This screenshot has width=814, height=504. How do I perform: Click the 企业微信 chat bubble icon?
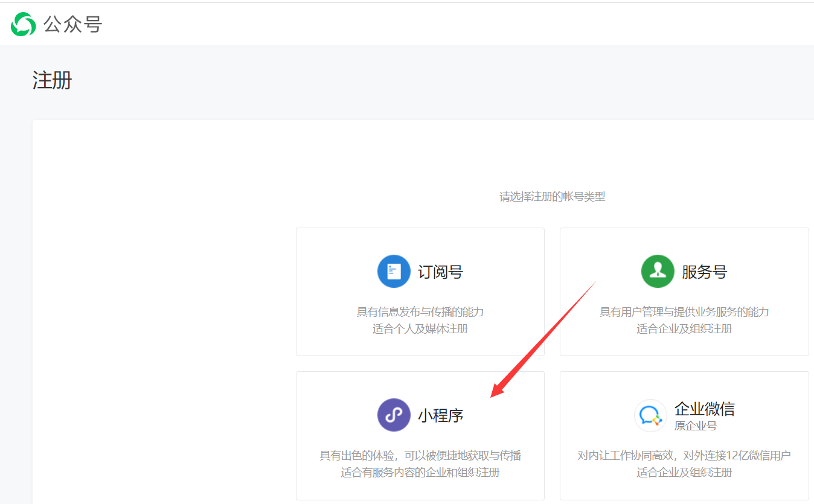[650, 415]
